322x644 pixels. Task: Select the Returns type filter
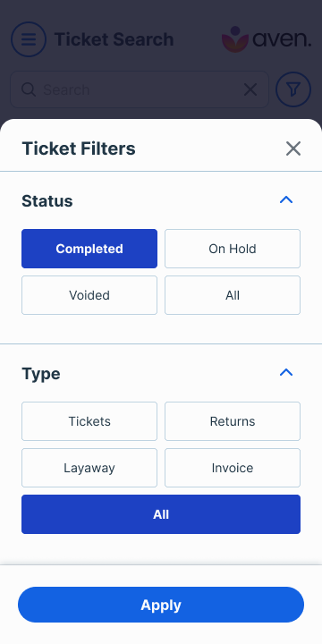[x=233, y=421]
